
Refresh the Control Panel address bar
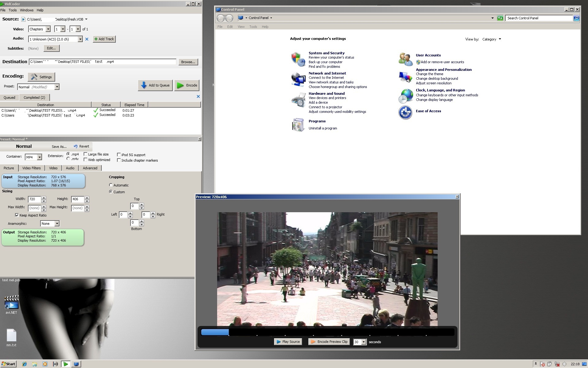point(500,18)
